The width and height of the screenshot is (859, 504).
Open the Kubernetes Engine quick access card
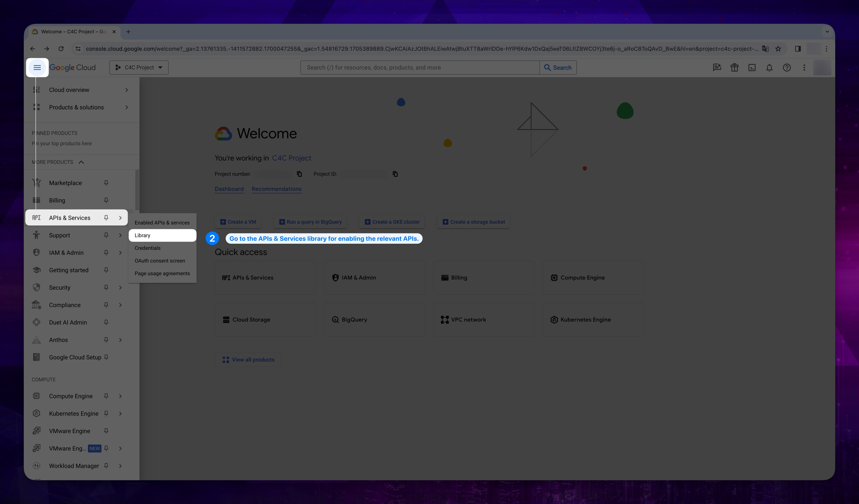coord(593,320)
